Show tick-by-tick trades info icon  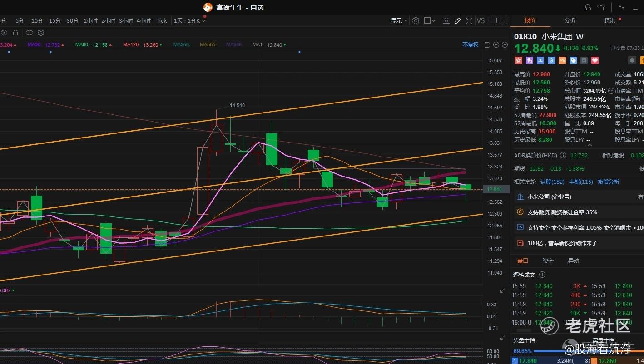click(542, 275)
